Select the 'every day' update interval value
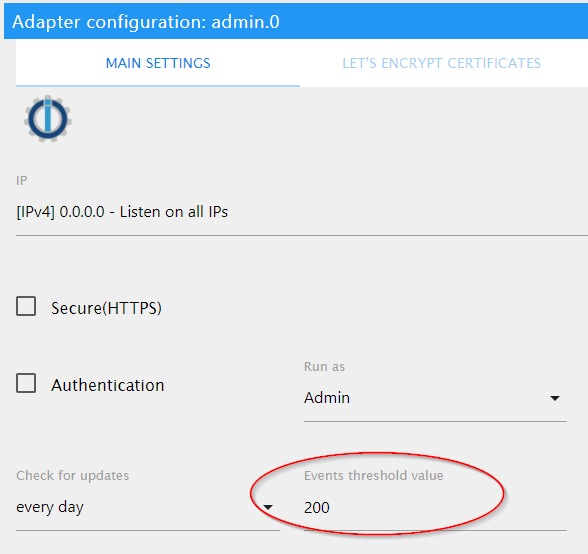Viewport: 588px width, 554px height. 50,507
